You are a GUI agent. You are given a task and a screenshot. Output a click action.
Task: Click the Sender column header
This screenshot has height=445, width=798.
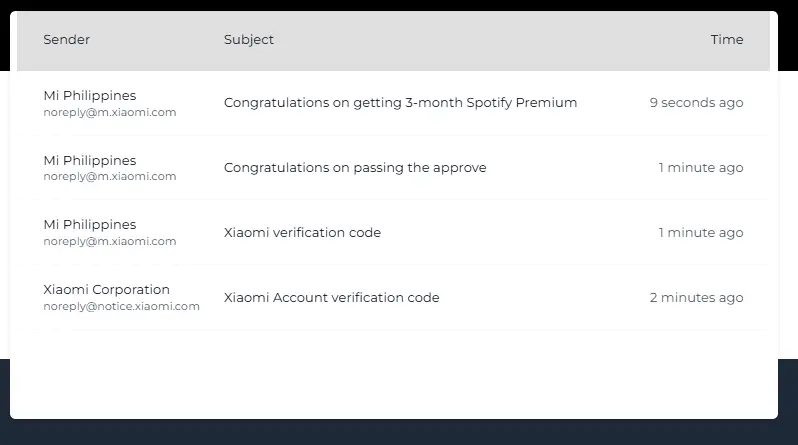[x=67, y=40]
